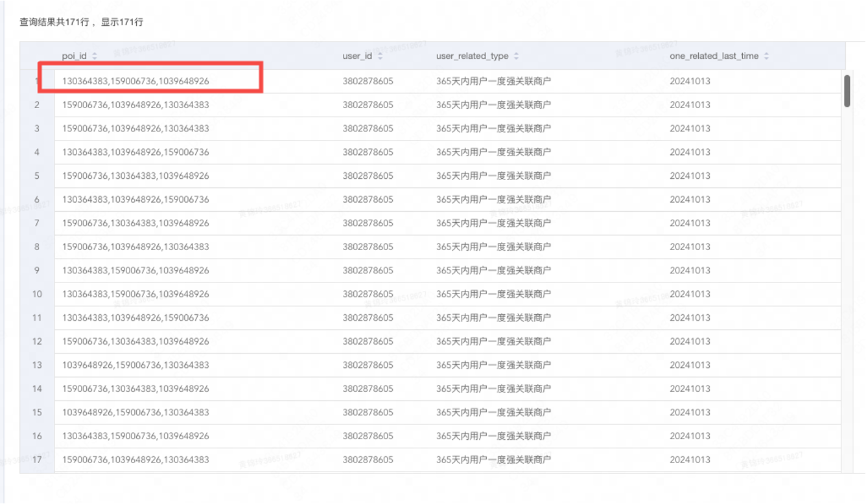Sort by the poi_id column sort icon
866x504 pixels.
[x=95, y=56]
